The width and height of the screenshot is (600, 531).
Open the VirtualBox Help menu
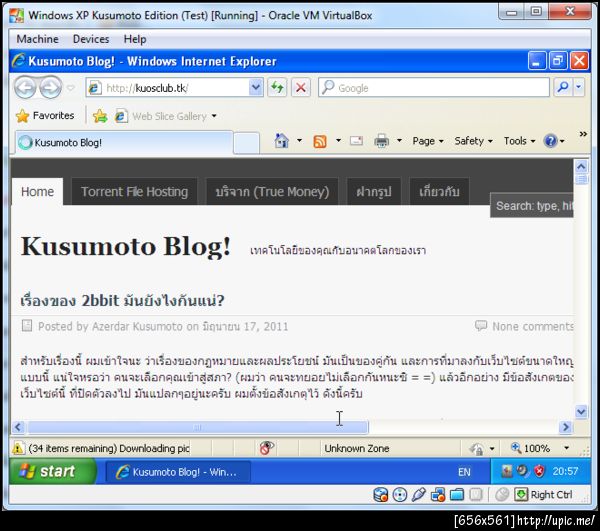coord(135,39)
